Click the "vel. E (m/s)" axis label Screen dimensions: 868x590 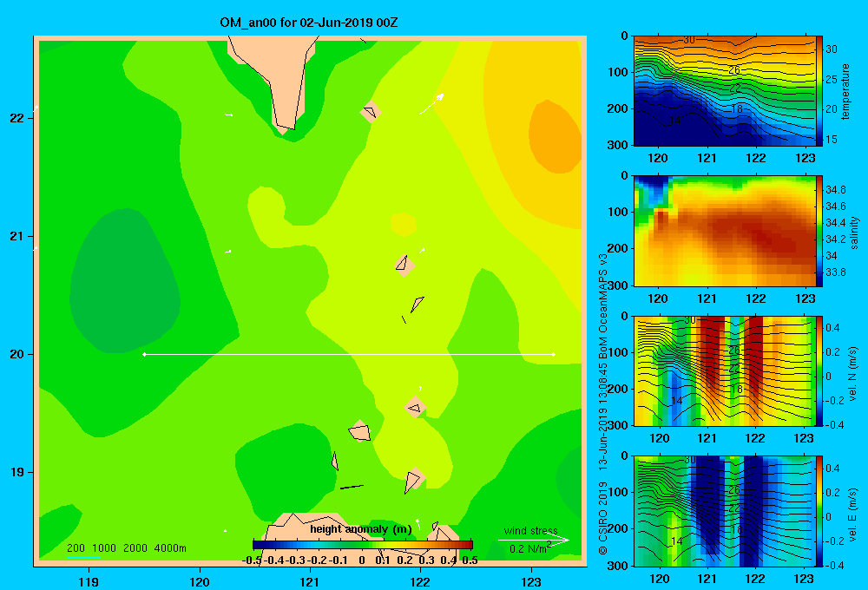852,515
